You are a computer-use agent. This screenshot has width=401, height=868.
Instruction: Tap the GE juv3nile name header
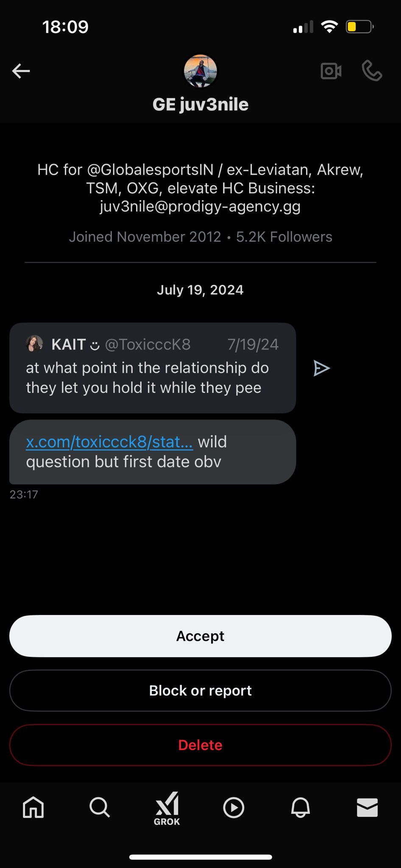200,105
